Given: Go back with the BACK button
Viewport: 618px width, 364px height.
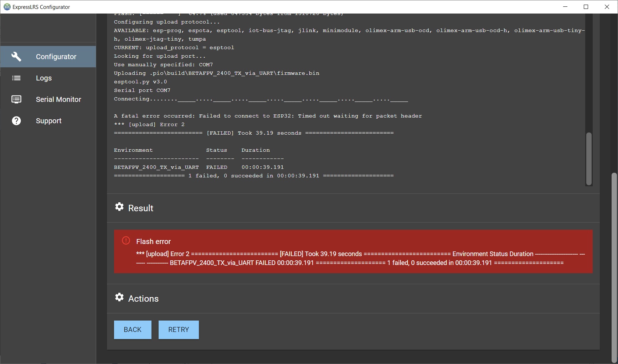Looking at the screenshot, I should [x=133, y=330].
